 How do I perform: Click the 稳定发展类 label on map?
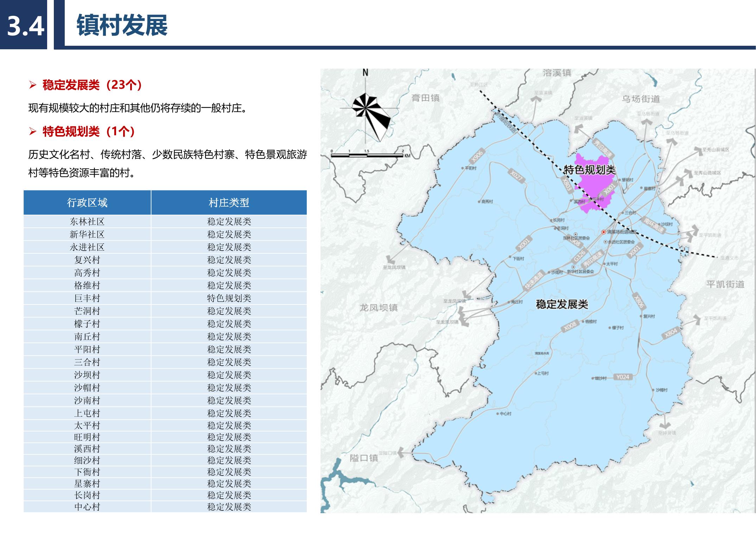(x=562, y=304)
